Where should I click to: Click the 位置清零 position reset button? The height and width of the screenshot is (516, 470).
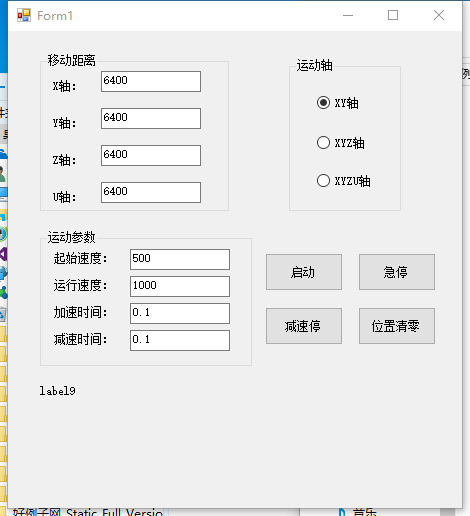click(397, 326)
